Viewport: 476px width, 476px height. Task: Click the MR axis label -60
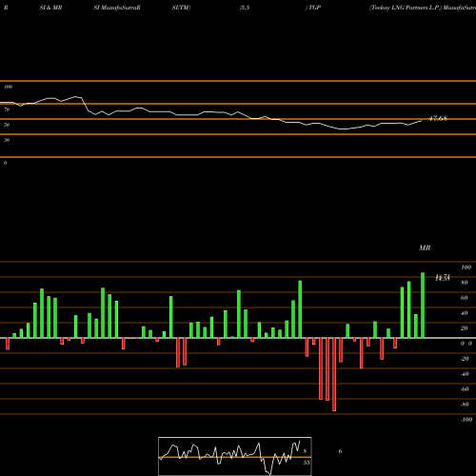click(x=465, y=389)
